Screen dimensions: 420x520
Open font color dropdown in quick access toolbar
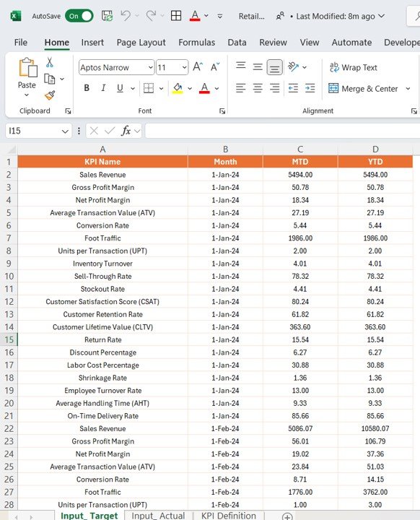coord(206,16)
